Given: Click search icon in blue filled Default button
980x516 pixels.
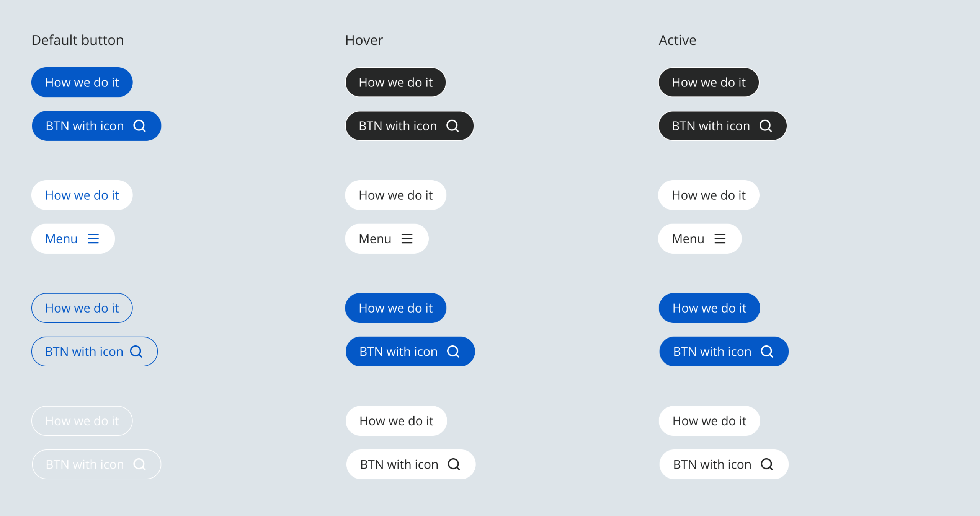Looking at the screenshot, I should [x=139, y=126].
